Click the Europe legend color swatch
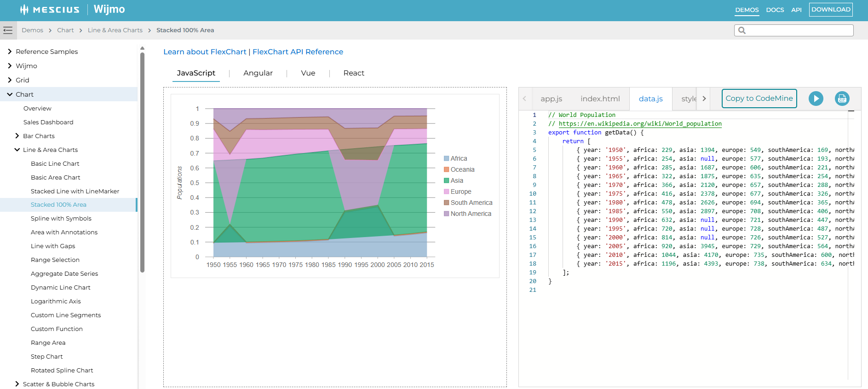The width and height of the screenshot is (868, 389). (446, 192)
